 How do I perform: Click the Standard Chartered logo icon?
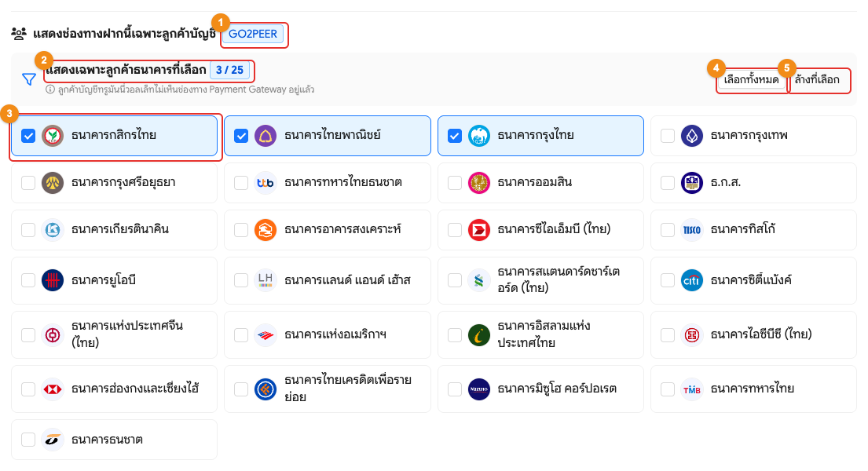(479, 280)
